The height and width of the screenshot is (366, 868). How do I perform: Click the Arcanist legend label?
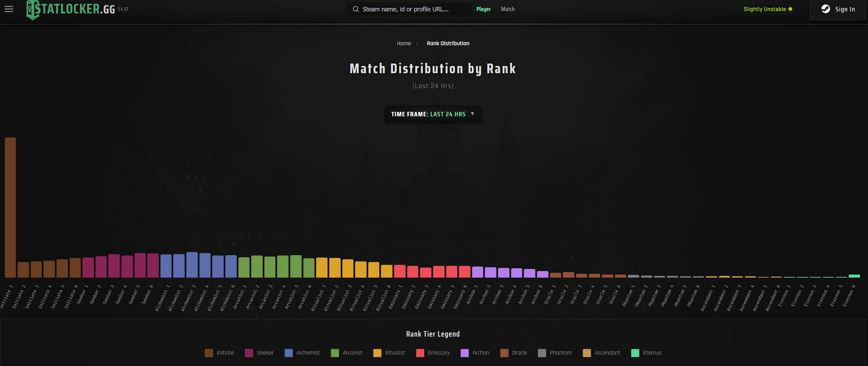[x=352, y=353]
